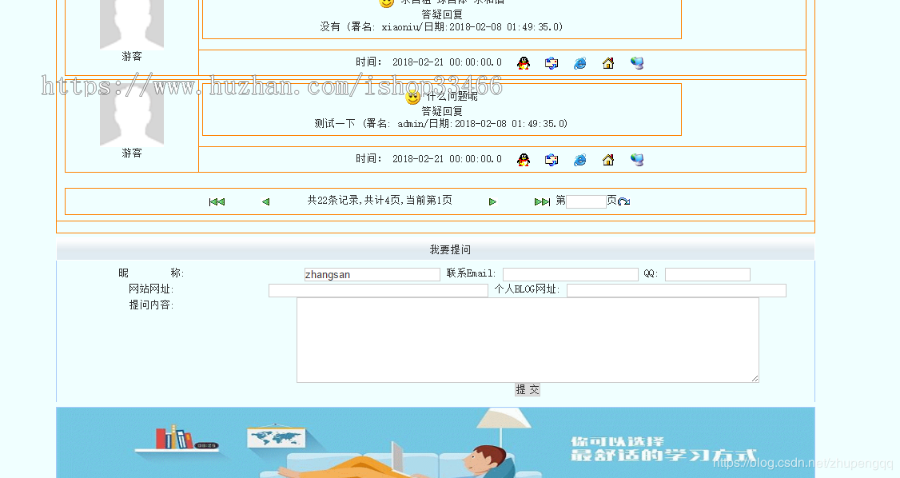Click blog globe icon in xiaoniu reply row
The image size is (900, 478).
[x=637, y=63]
